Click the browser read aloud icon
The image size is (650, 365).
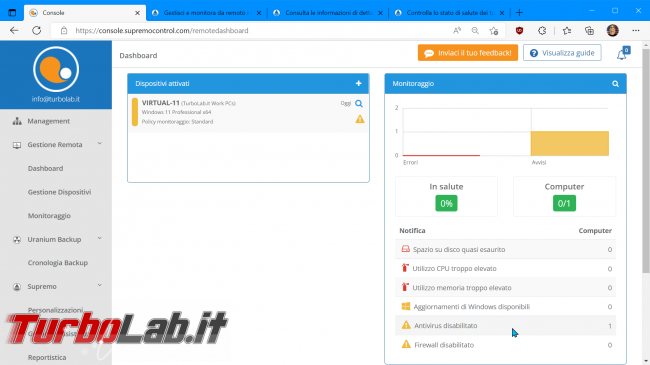click(457, 30)
